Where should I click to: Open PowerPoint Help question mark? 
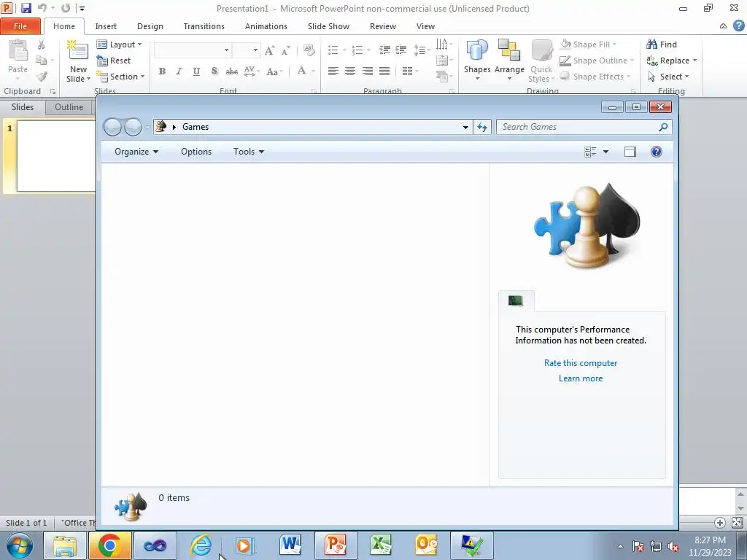coord(738,26)
